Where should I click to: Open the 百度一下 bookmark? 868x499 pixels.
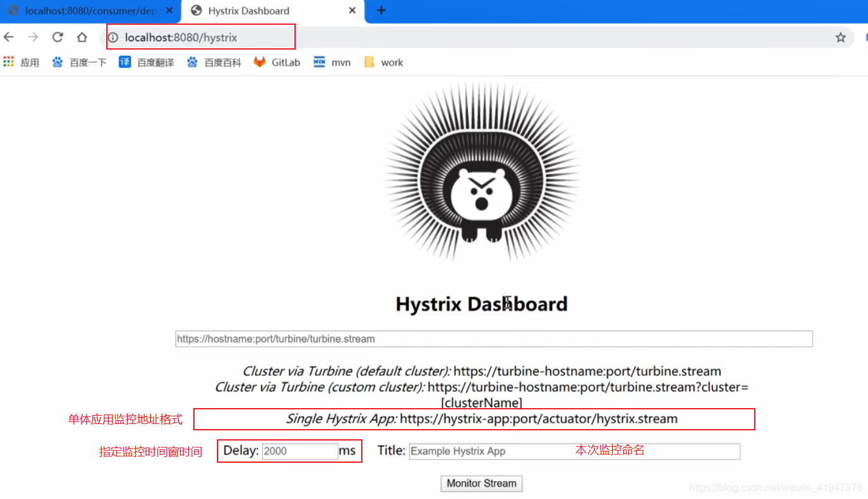(79, 62)
